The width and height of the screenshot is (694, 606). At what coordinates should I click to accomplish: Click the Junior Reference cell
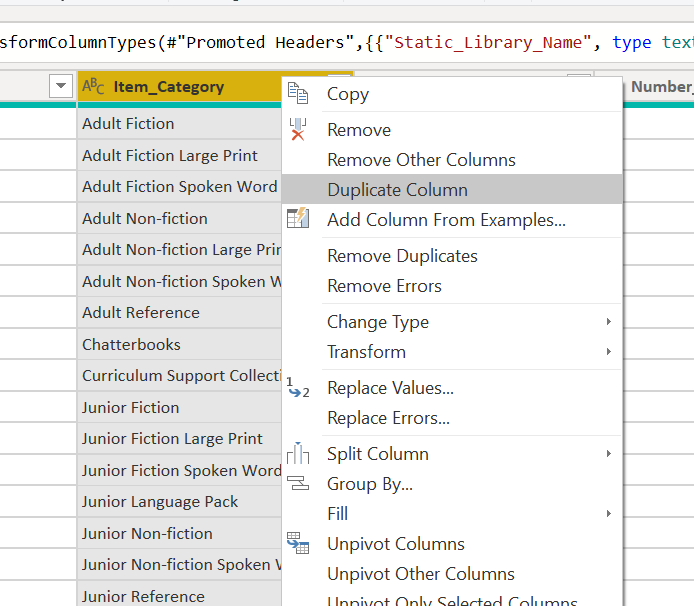point(179,594)
